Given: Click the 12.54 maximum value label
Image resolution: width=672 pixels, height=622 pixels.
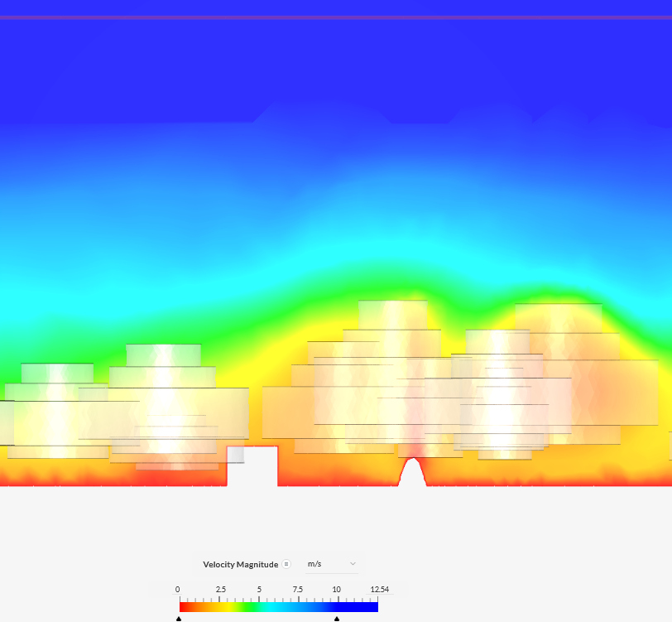Looking at the screenshot, I should click(x=380, y=589).
